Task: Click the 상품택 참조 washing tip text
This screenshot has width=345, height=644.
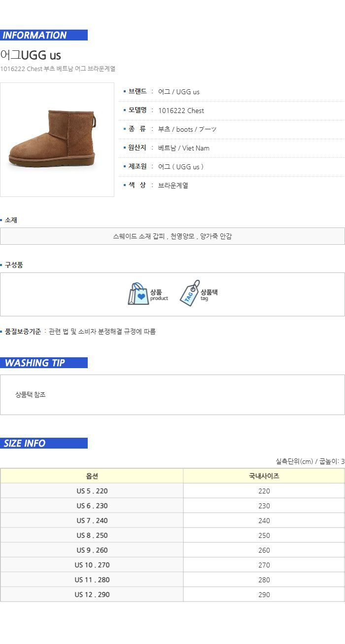Action: (31, 395)
